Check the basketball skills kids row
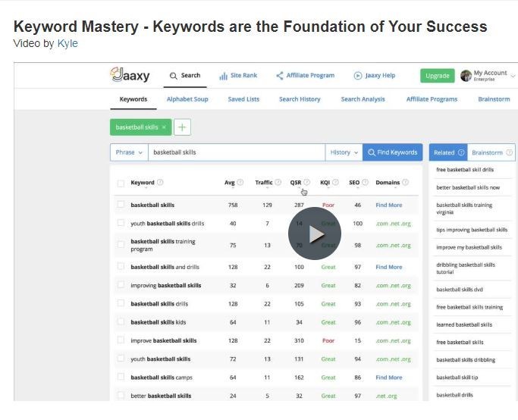 [121, 321]
